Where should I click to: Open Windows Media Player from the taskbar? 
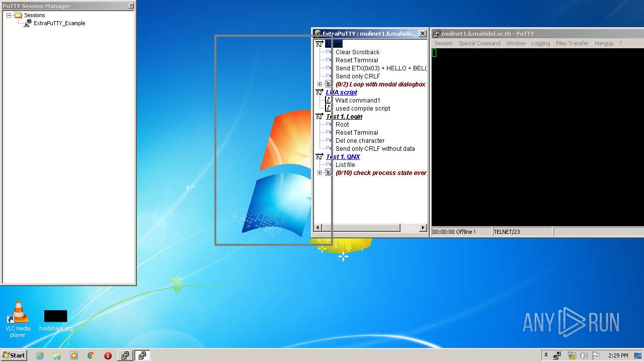point(74,355)
